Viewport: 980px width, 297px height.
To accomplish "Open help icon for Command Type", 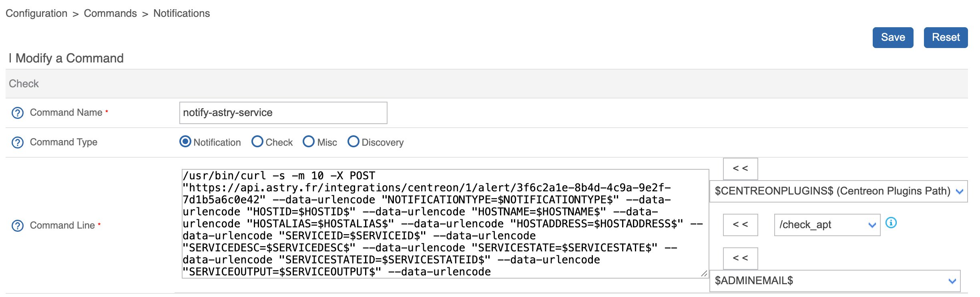I will pos(18,142).
